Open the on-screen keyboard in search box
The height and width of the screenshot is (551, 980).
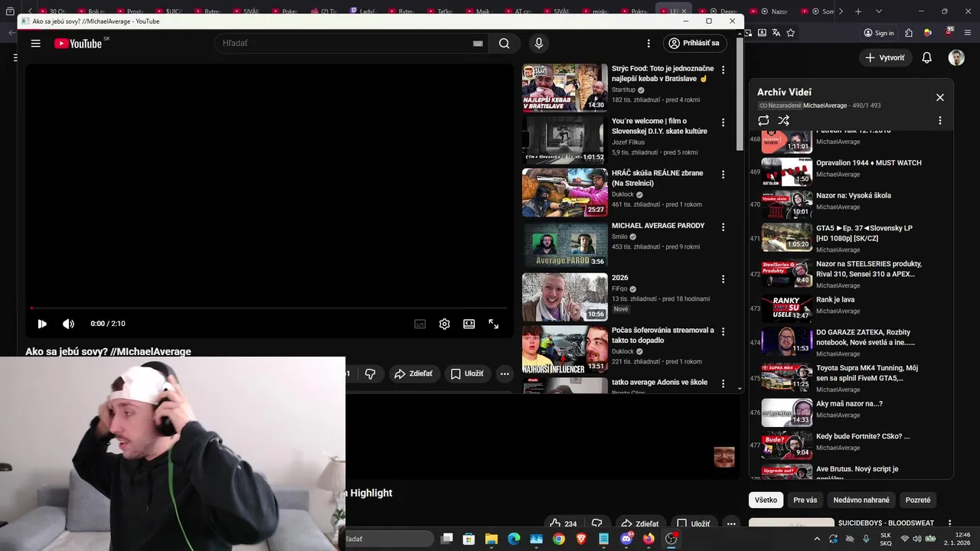478,44
